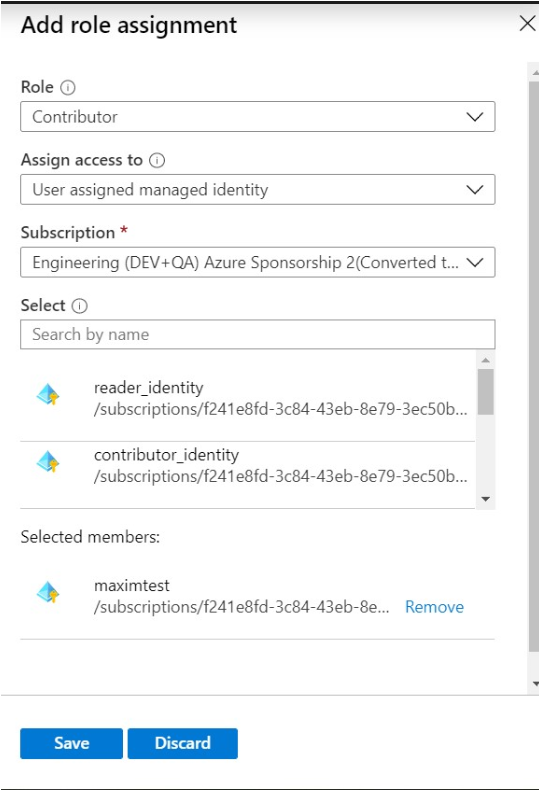Select reader_identity from the results list

(x=247, y=398)
